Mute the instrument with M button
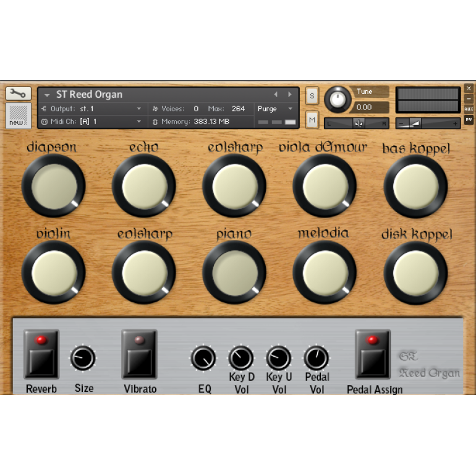The image size is (476, 476). (312, 119)
